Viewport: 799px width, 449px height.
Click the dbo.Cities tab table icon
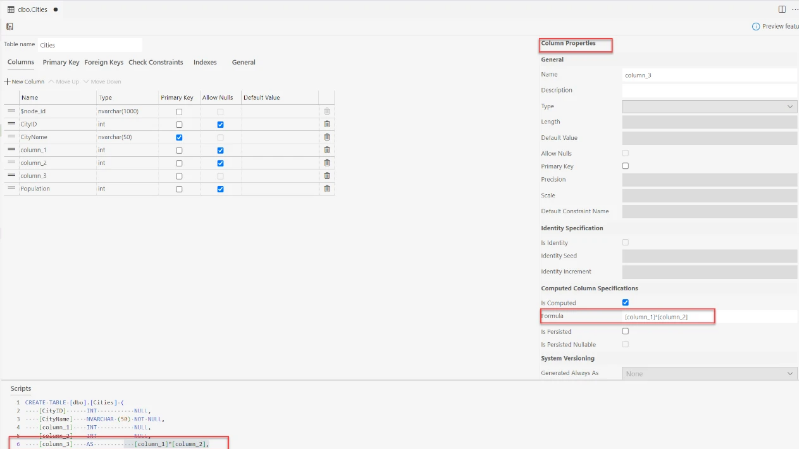(11, 9)
